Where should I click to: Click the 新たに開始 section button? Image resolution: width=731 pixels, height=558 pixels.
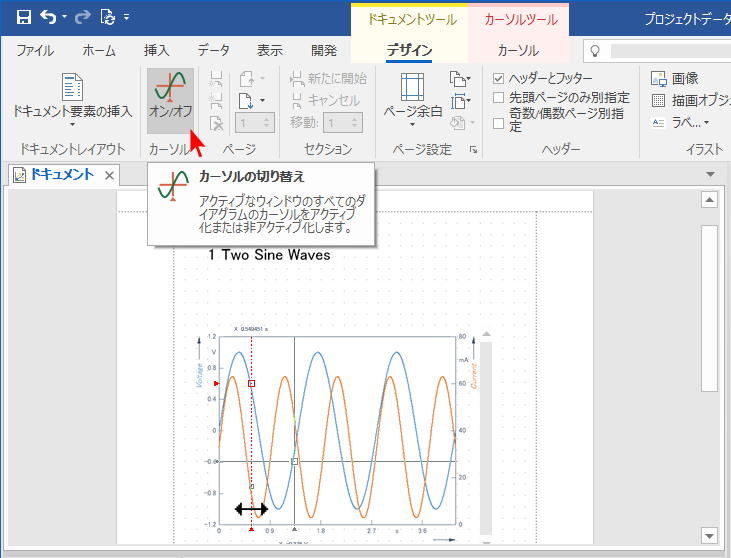[328, 78]
